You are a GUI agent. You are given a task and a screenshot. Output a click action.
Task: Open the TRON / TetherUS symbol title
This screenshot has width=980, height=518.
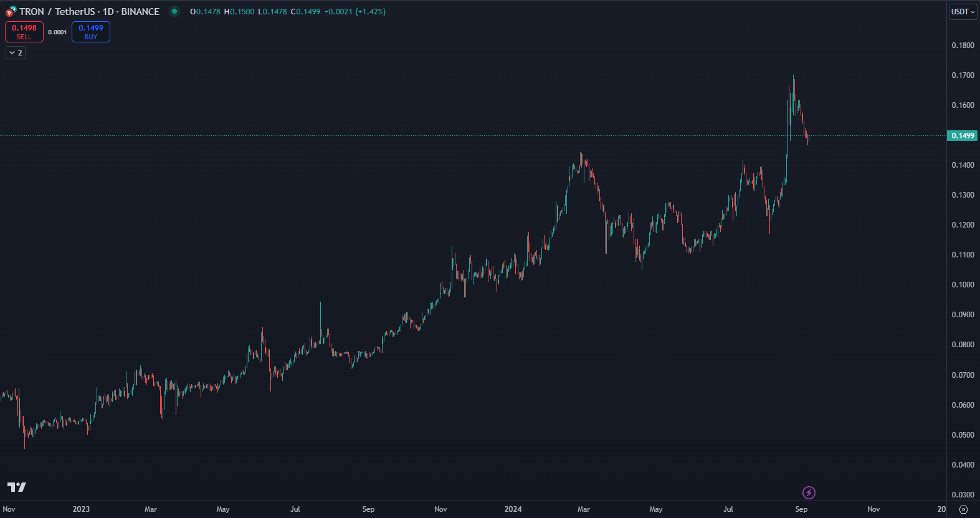click(x=89, y=11)
